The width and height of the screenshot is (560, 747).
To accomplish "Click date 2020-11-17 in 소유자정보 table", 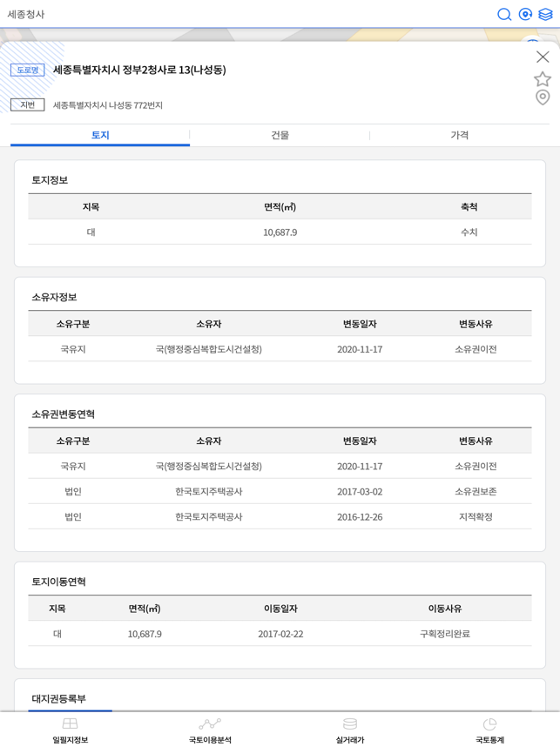I will pyautogui.click(x=360, y=349).
